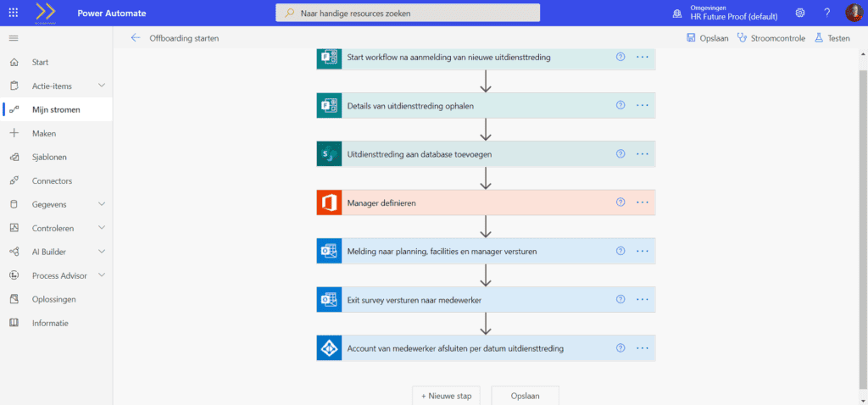This screenshot has width=868, height=405.
Task: Click SharePoint icon on database toevoegen step
Action: pyautogui.click(x=330, y=154)
